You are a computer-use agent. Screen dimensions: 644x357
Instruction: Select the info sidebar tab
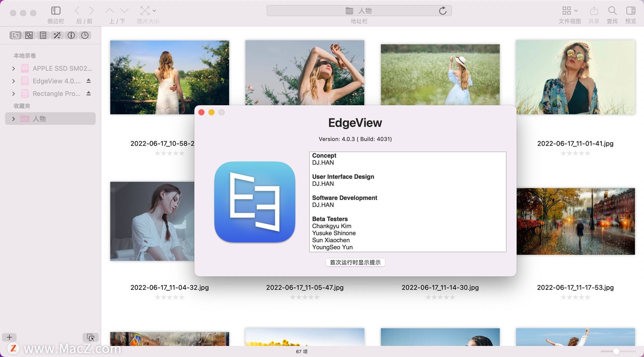(x=71, y=35)
